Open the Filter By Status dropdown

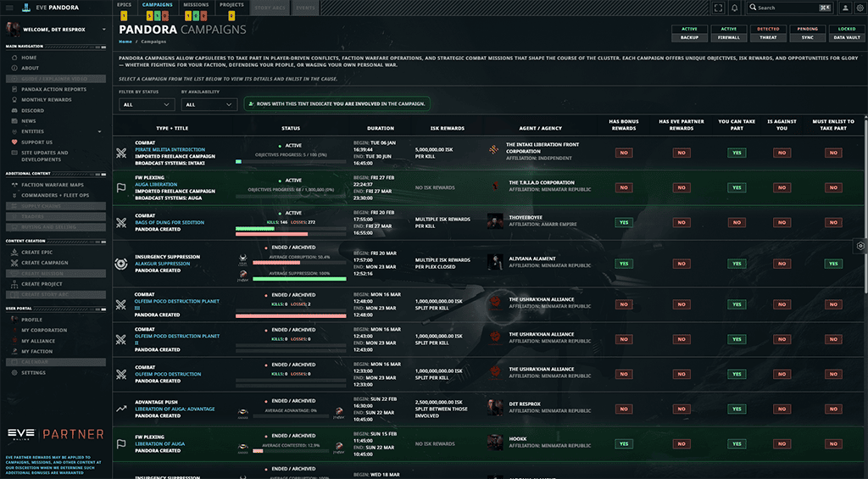pyautogui.click(x=147, y=104)
